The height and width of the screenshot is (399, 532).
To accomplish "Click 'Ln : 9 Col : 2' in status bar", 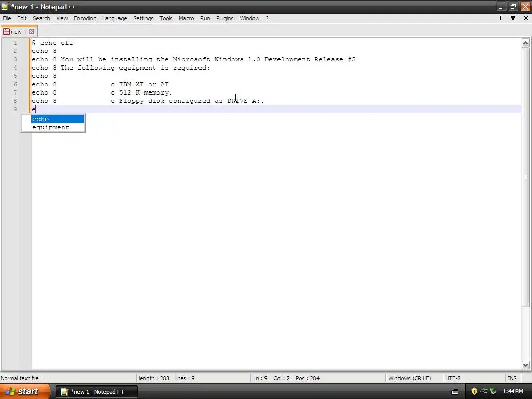I will pos(271,378).
